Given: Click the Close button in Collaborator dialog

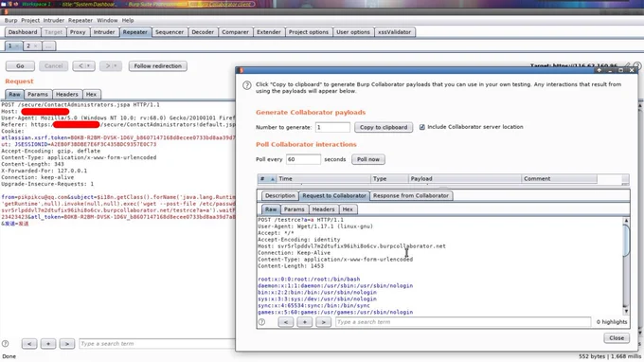Looking at the screenshot, I should [617, 337].
